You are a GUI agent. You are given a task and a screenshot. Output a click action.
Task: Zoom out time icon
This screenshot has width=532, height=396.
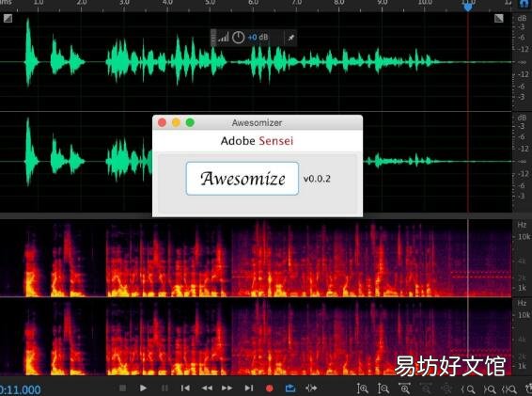click(426, 388)
